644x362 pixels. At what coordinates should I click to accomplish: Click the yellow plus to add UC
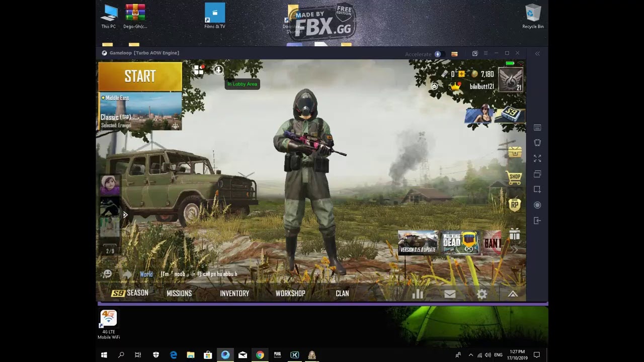point(461,74)
